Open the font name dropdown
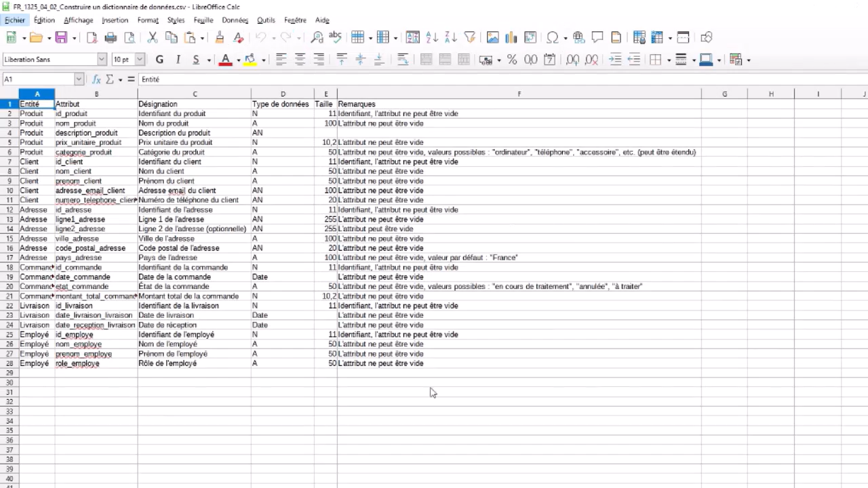The width and height of the screenshot is (868, 488). click(x=101, y=60)
